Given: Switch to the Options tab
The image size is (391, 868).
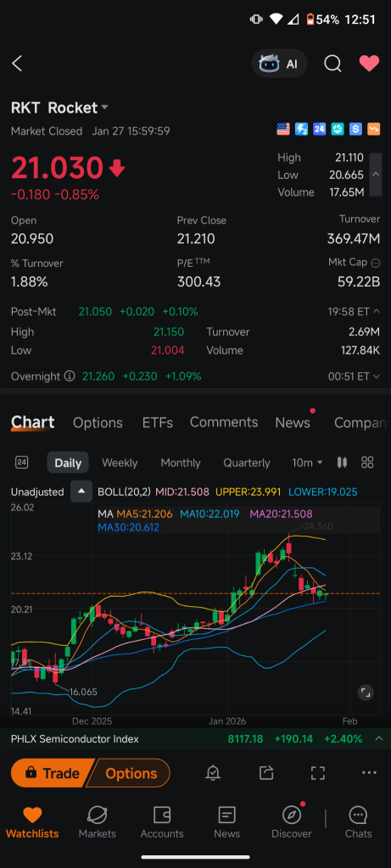Looking at the screenshot, I should click(x=98, y=423).
